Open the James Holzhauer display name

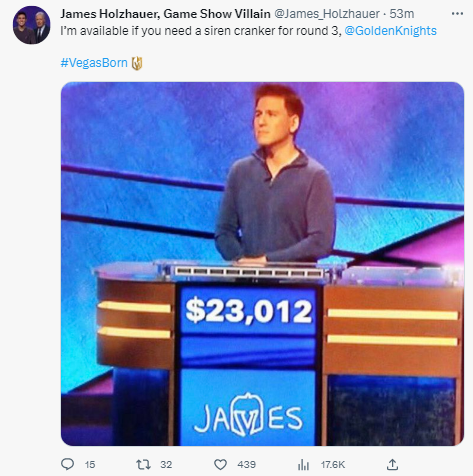click(165, 14)
